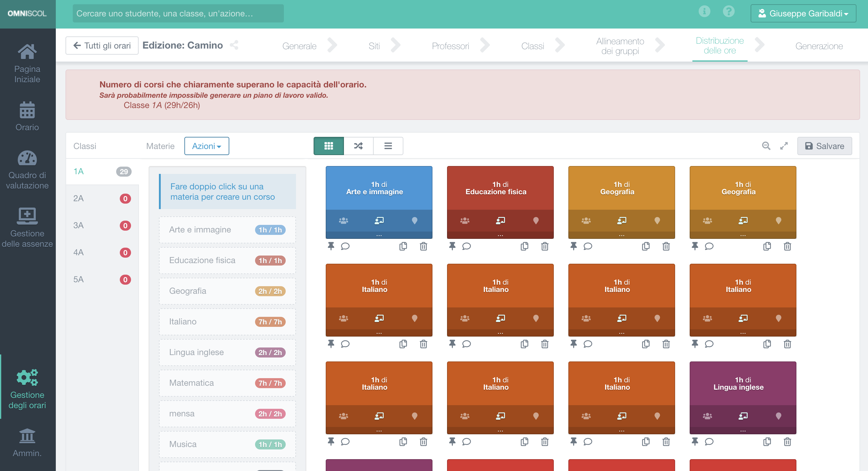Open comments on the first Geografia card
This screenshot has width=868, height=471.
(587, 246)
